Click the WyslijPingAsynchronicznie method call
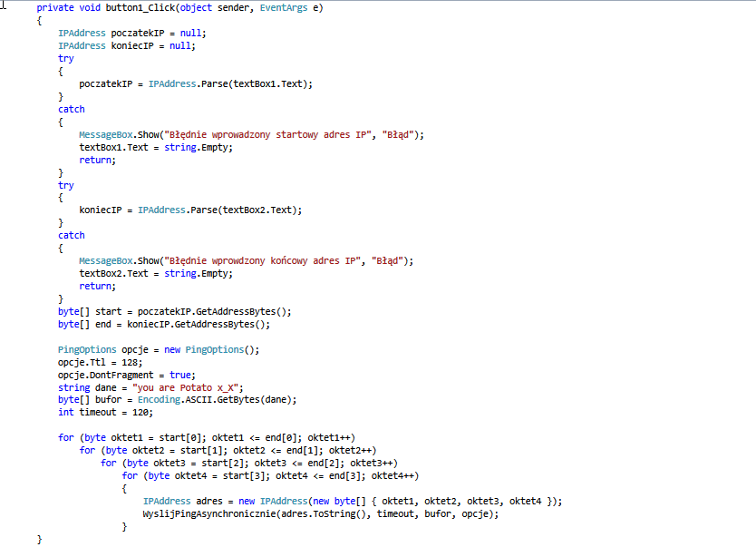This screenshot has width=756, height=547. click(321, 514)
